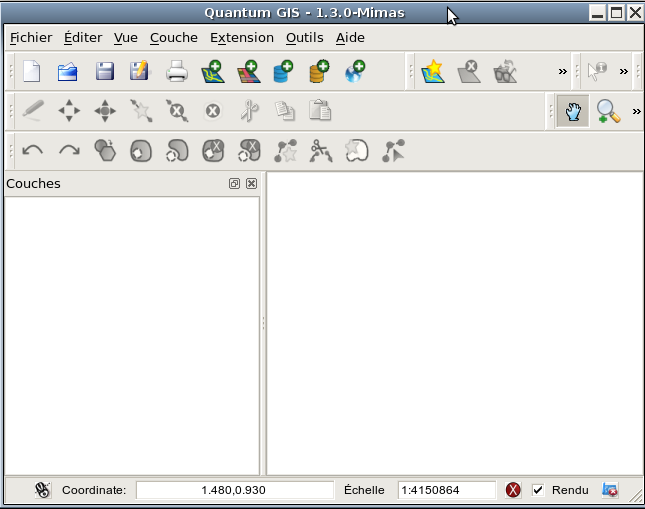Open the Fichier menu
645x509 pixels.
coord(31,37)
